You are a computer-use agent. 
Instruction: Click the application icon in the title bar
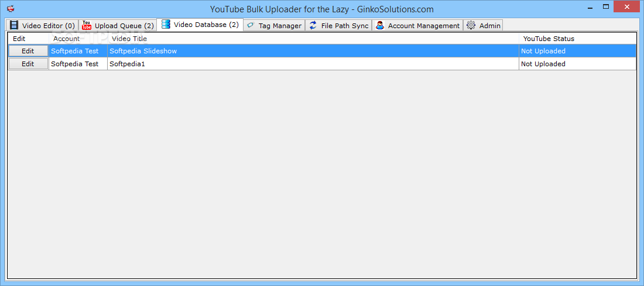coord(11,8)
